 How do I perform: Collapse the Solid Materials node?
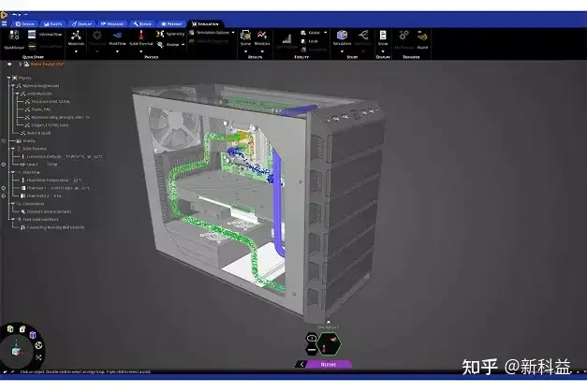[17, 94]
